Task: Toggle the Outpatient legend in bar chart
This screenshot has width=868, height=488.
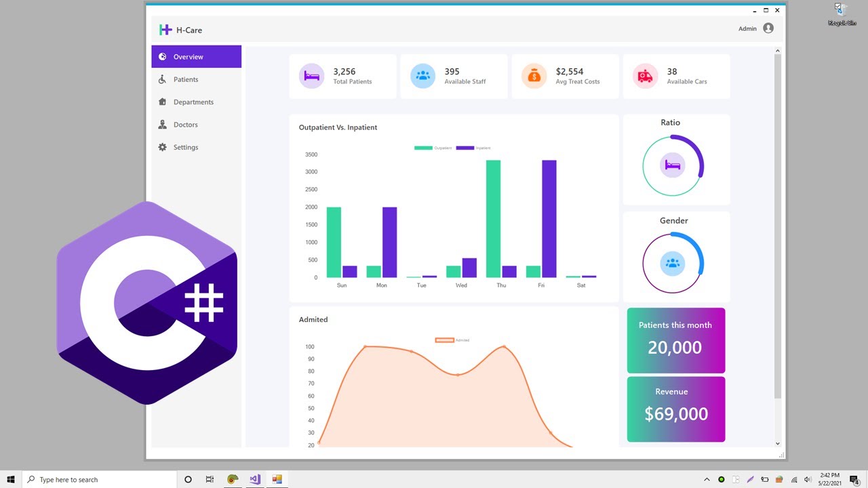Action: 433,148
